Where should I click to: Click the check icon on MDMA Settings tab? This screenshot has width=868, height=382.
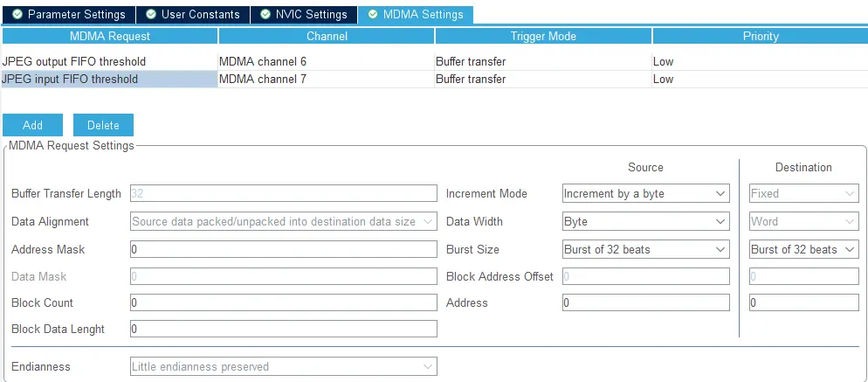click(x=373, y=14)
